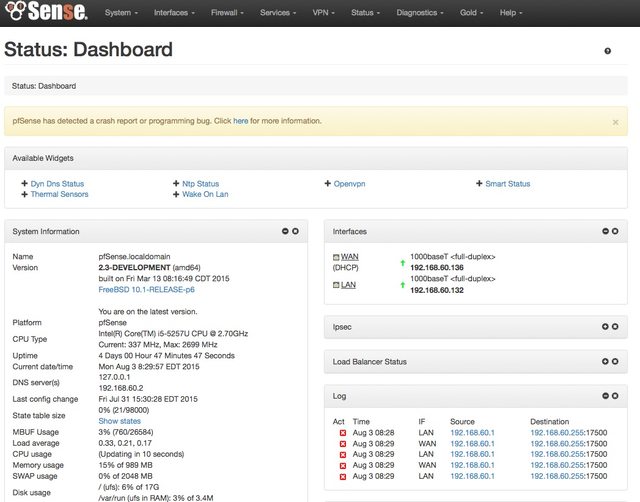This screenshot has height=502, width=640.
Task: Open the Services menu
Action: (x=278, y=13)
